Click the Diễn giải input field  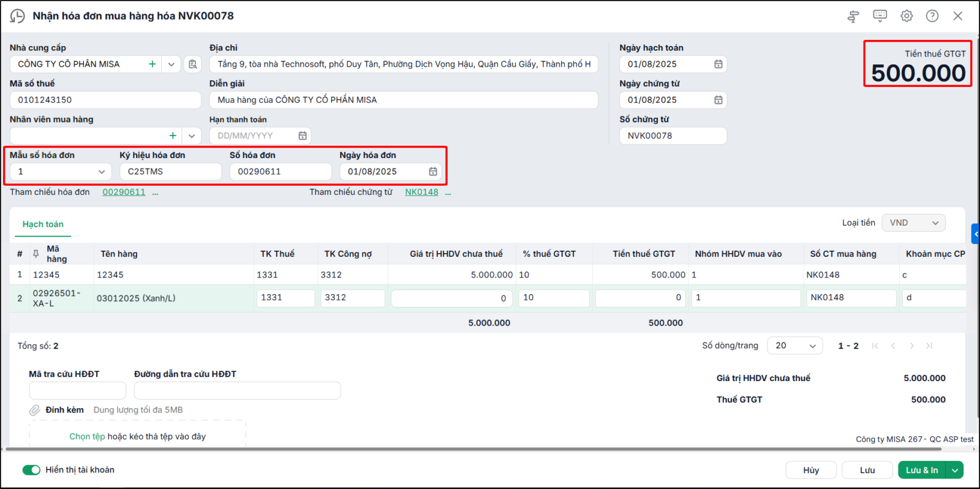(x=404, y=100)
